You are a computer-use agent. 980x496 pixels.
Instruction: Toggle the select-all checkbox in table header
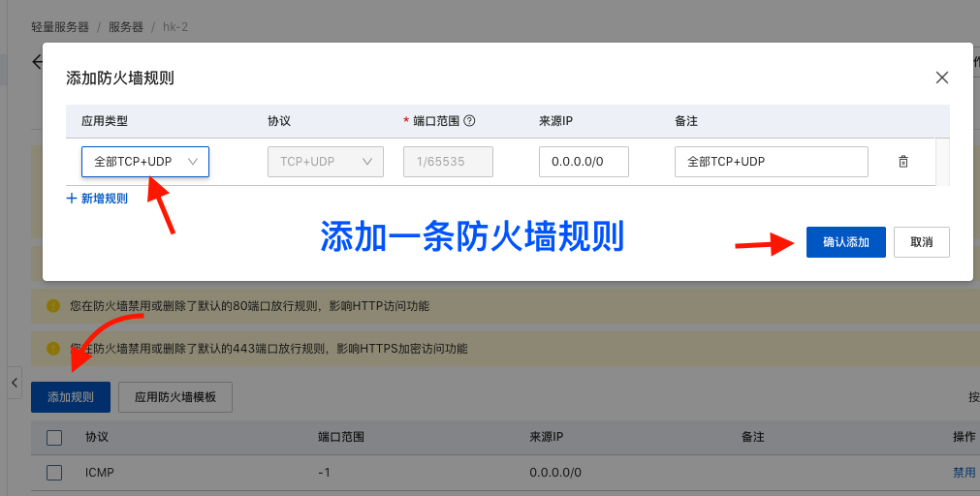(x=54, y=438)
